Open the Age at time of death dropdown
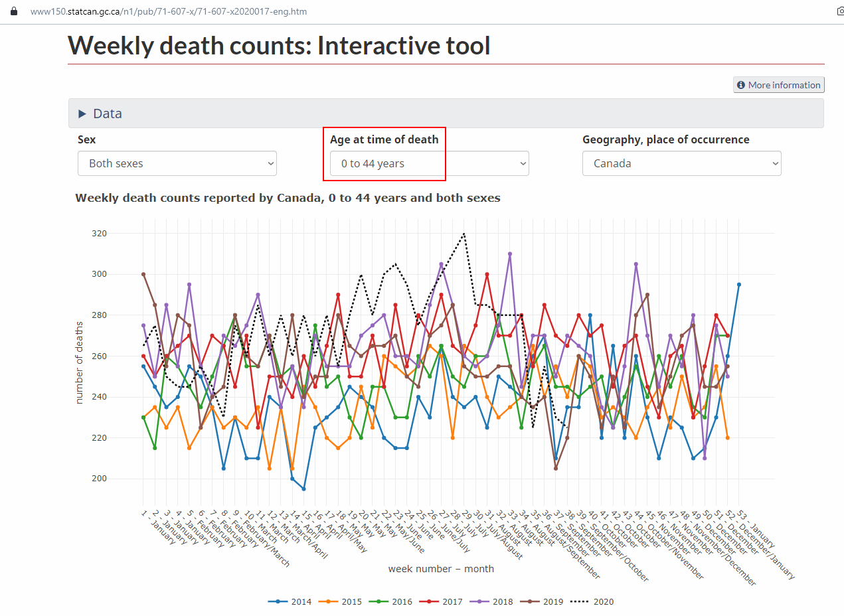The image size is (844, 616). tap(430, 163)
